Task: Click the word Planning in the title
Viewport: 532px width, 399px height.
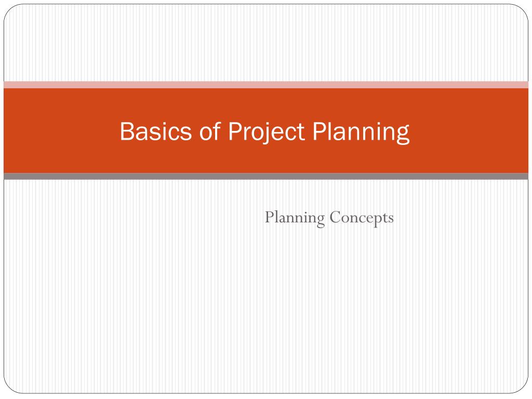Action: (x=361, y=132)
